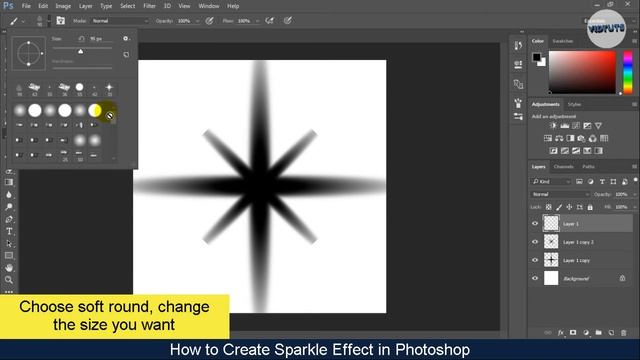Image resolution: width=640 pixels, height=360 pixels.
Task: Toggle lock all padlock icon
Action: point(590,207)
